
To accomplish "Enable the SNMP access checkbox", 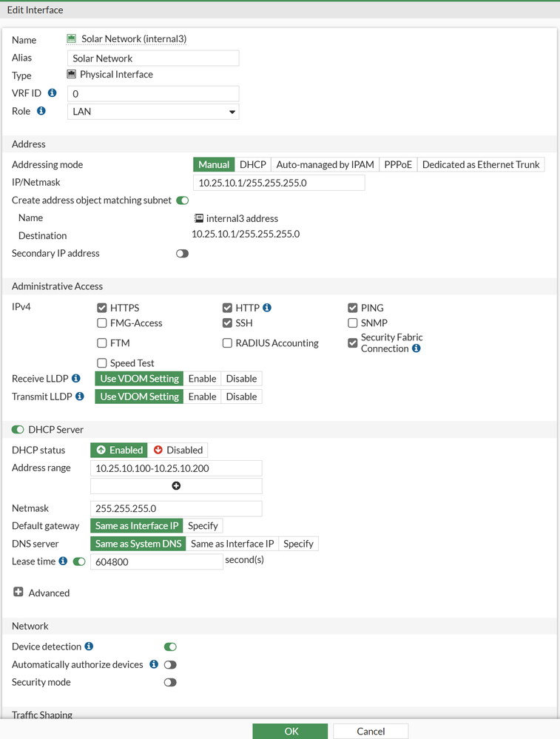I will pos(353,323).
